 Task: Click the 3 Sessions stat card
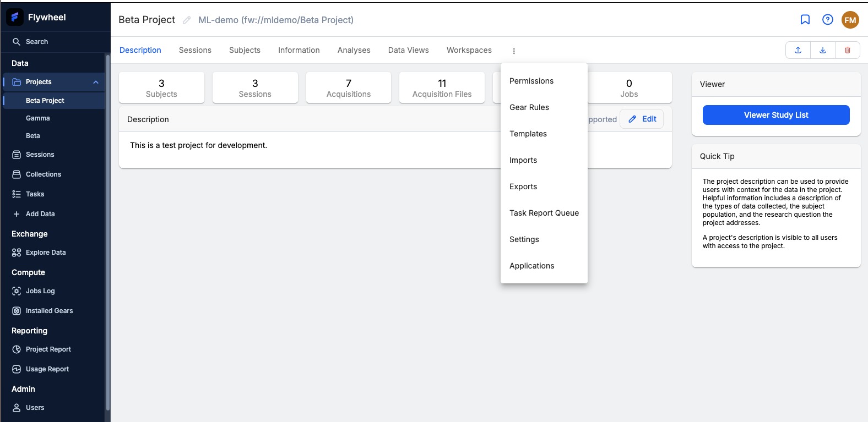(255, 87)
